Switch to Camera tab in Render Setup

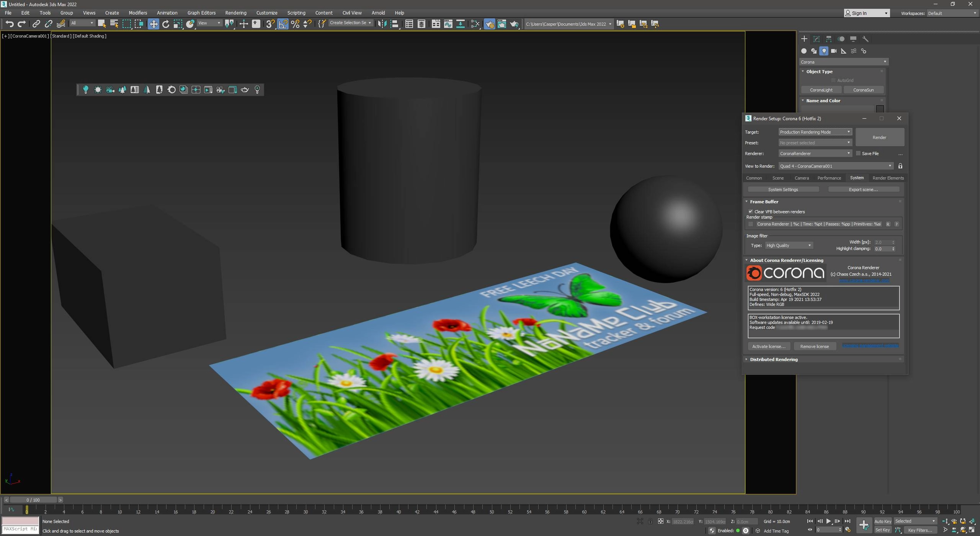(x=802, y=178)
